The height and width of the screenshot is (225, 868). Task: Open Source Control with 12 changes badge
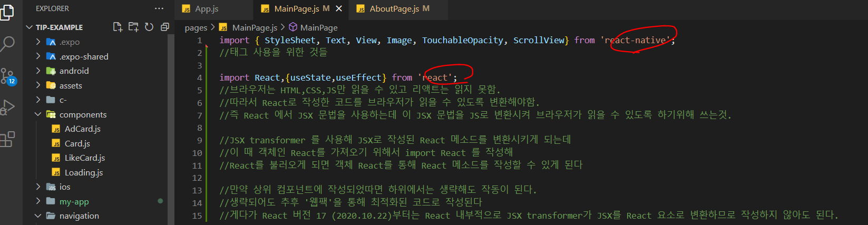pos(7,76)
